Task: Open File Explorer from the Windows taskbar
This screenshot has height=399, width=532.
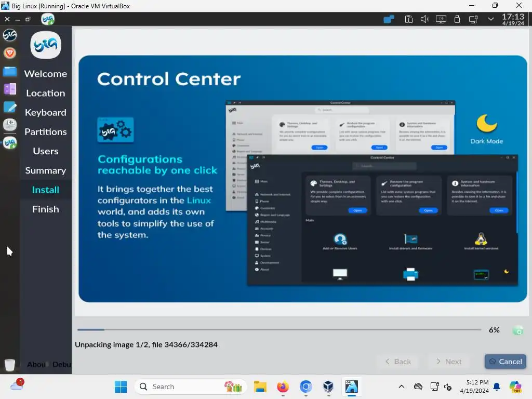Action: click(x=260, y=387)
